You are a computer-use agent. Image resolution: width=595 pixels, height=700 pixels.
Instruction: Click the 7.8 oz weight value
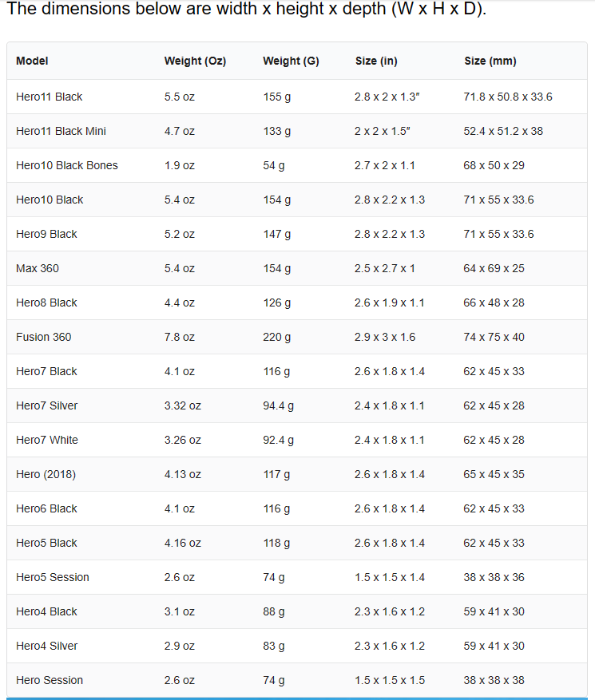180,337
